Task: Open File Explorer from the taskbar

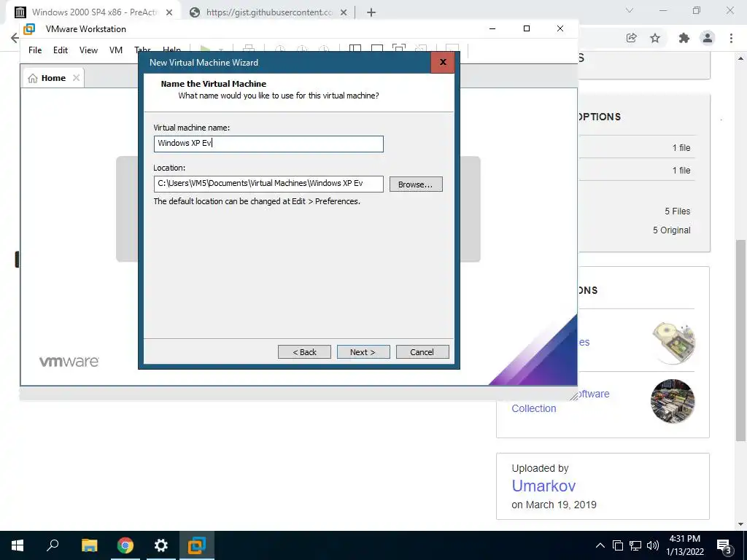Action: click(x=89, y=545)
